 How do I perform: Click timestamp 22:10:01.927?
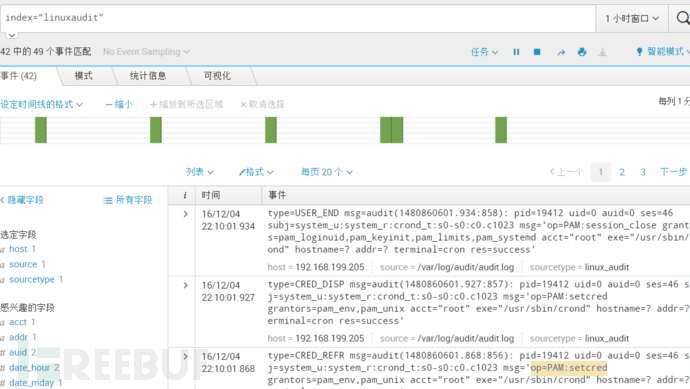coord(228,297)
